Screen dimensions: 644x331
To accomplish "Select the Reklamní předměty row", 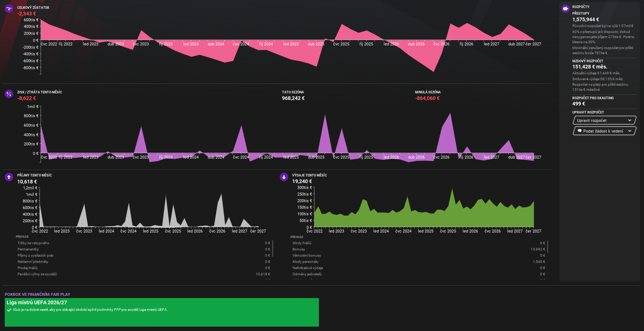I will pos(144,262).
